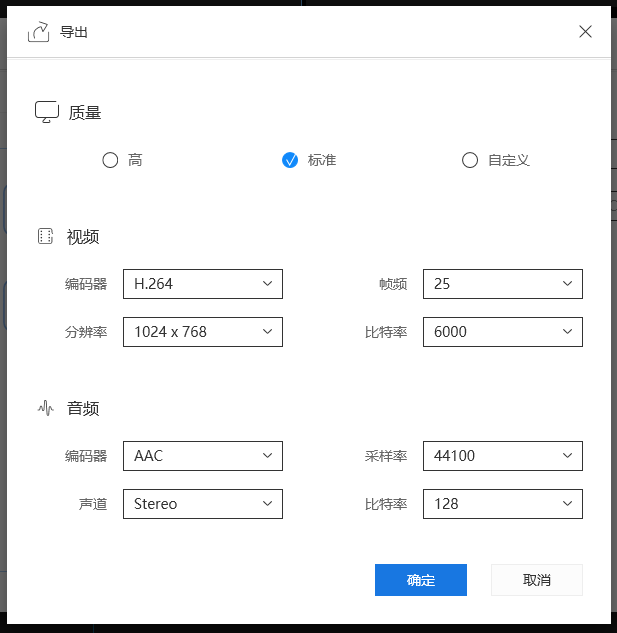Close the export dialog with X

[x=585, y=31]
